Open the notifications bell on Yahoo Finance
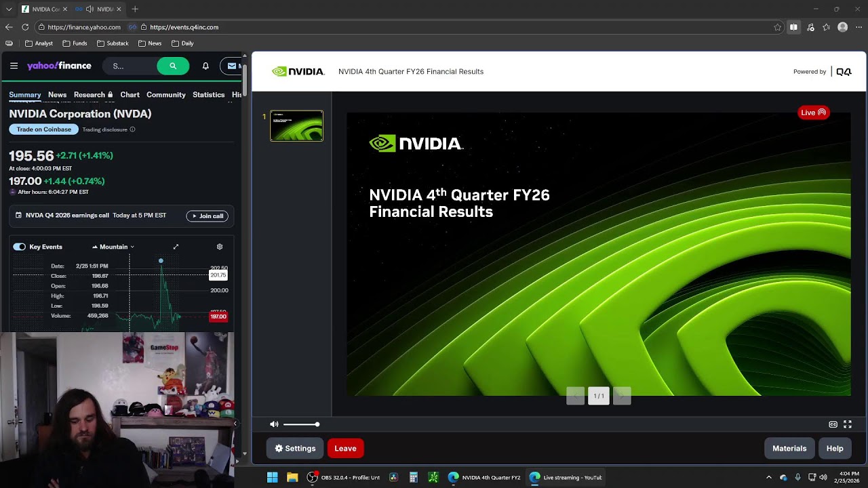Image resolution: width=868 pixels, height=488 pixels. tap(205, 66)
